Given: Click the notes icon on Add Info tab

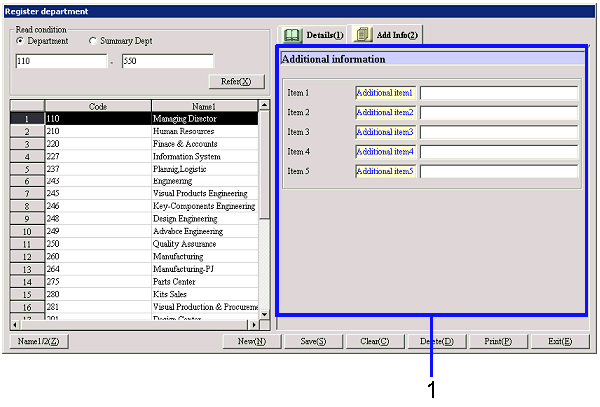Looking at the screenshot, I should pos(363,35).
